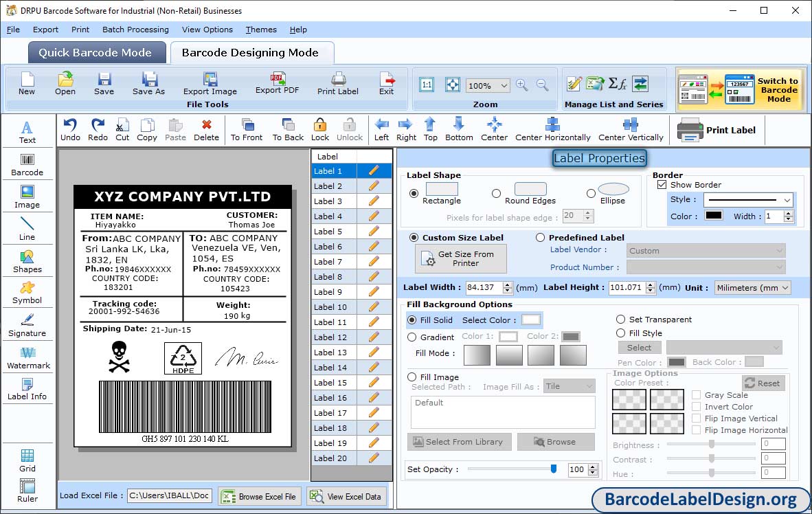Click Export Image icon
This screenshot has width=812, height=514.
(x=210, y=83)
